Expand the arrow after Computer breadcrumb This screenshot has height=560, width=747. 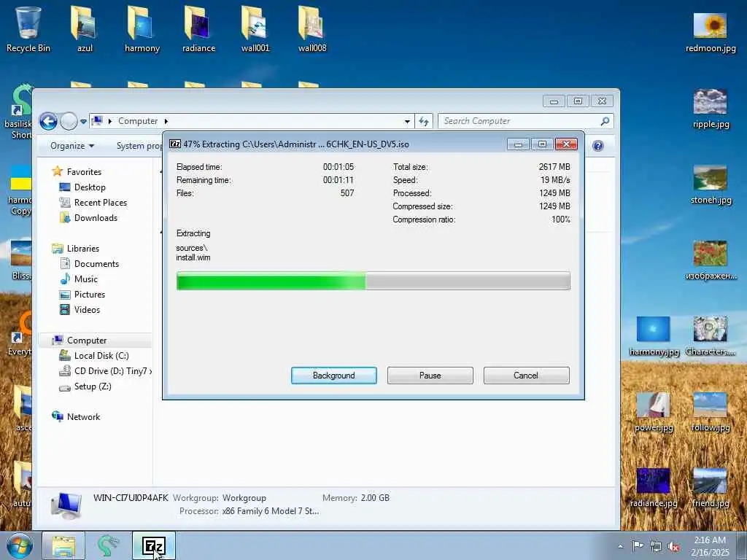166,122
